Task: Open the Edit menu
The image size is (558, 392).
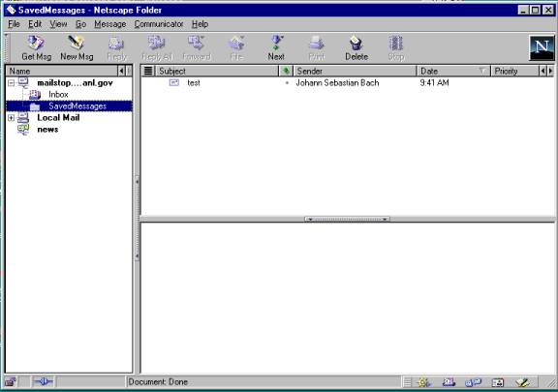Action: tap(35, 24)
